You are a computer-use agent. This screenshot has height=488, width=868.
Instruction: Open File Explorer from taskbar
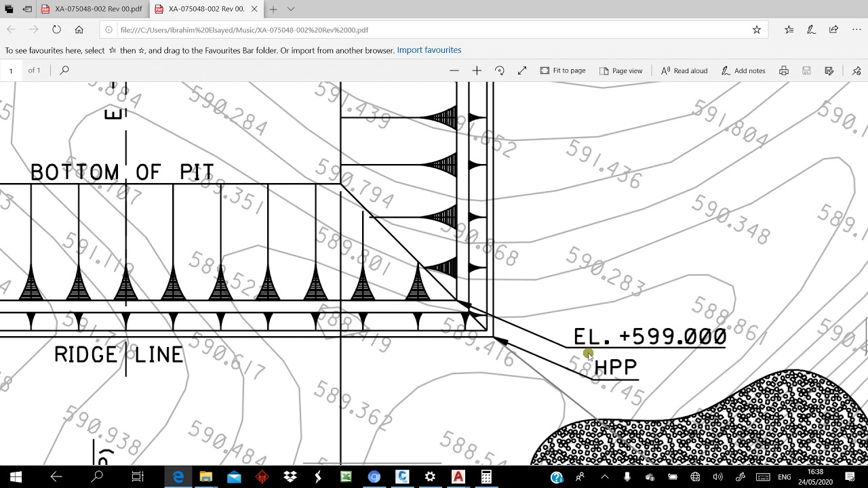pyautogui.click(x=206, y=477)
